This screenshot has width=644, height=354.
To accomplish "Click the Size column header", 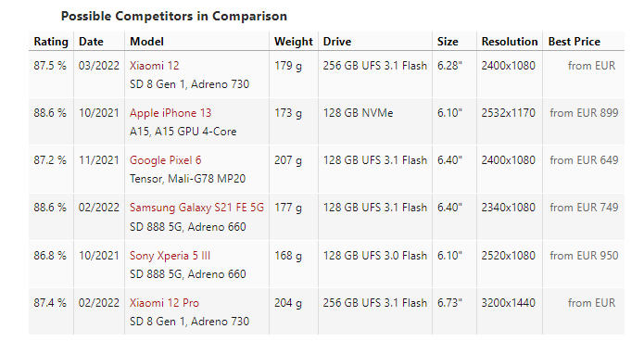I will point(448,42).
